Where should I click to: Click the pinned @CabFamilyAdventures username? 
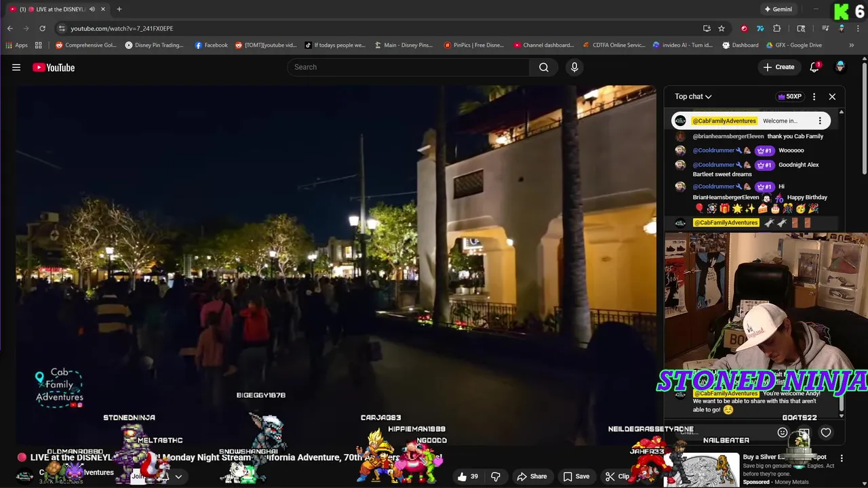(724, 121)
